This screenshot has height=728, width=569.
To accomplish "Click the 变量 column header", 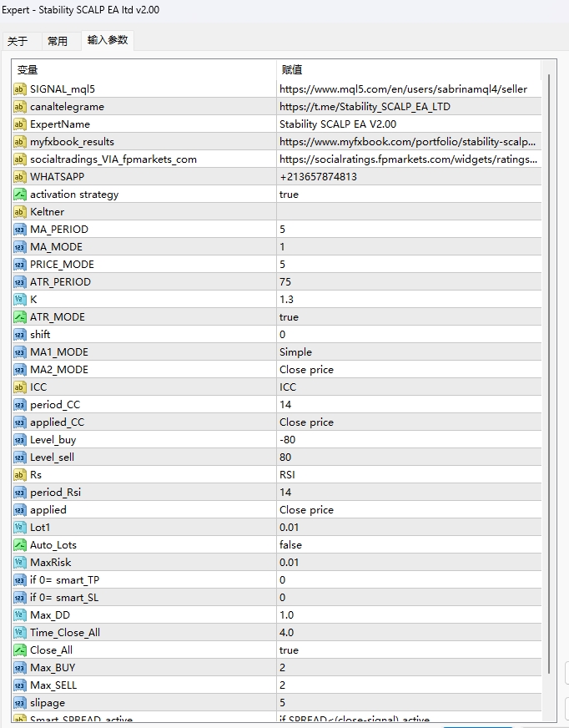I will click(x=143, y=70).
